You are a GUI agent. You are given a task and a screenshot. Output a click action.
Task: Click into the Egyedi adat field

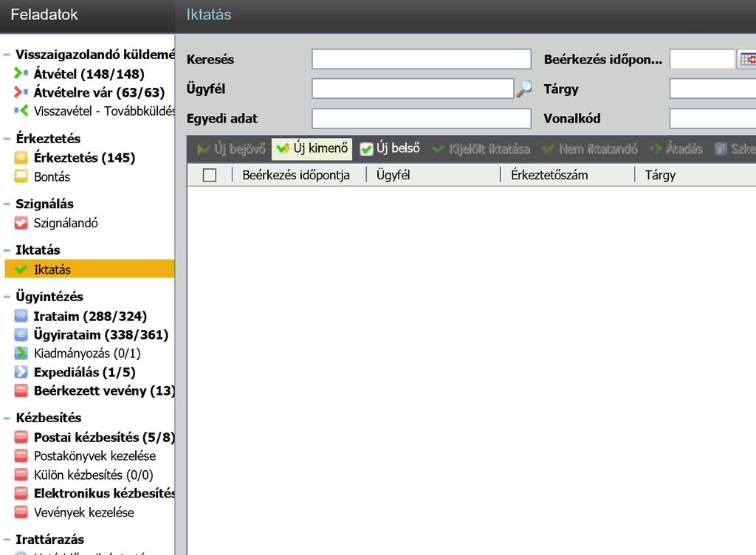coord(422,119)
